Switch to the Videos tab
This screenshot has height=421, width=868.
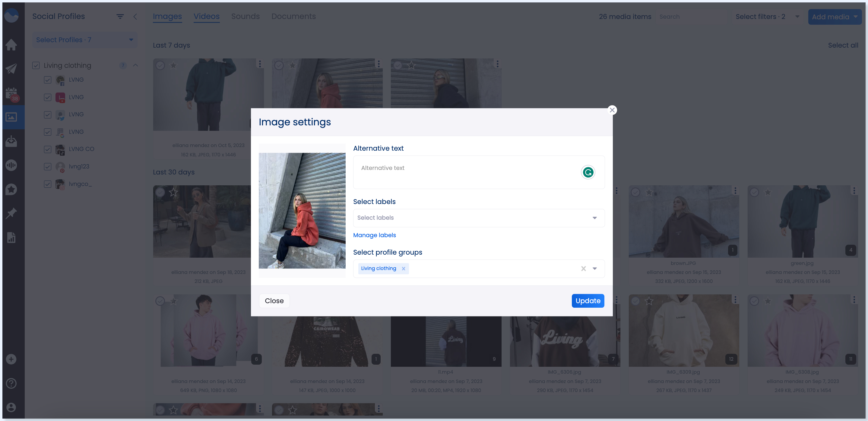[x=207, y=16]
